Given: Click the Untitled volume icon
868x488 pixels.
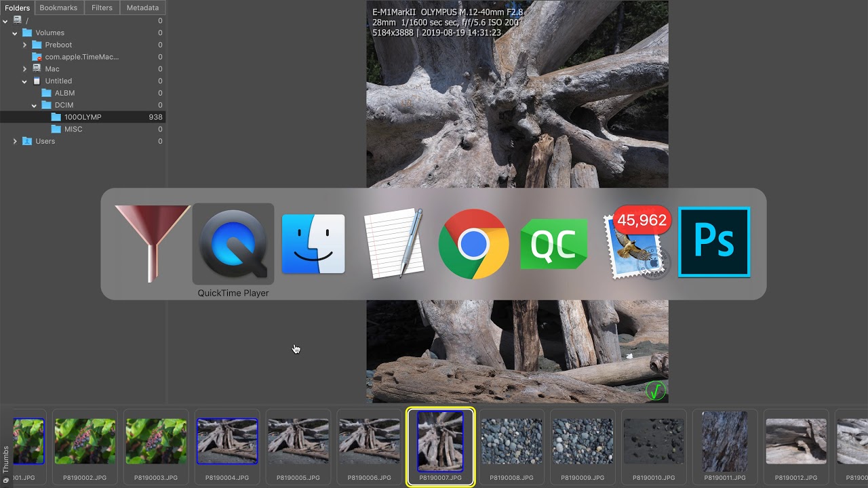Looking at the screenshot, I should click(x=37, y=81).
